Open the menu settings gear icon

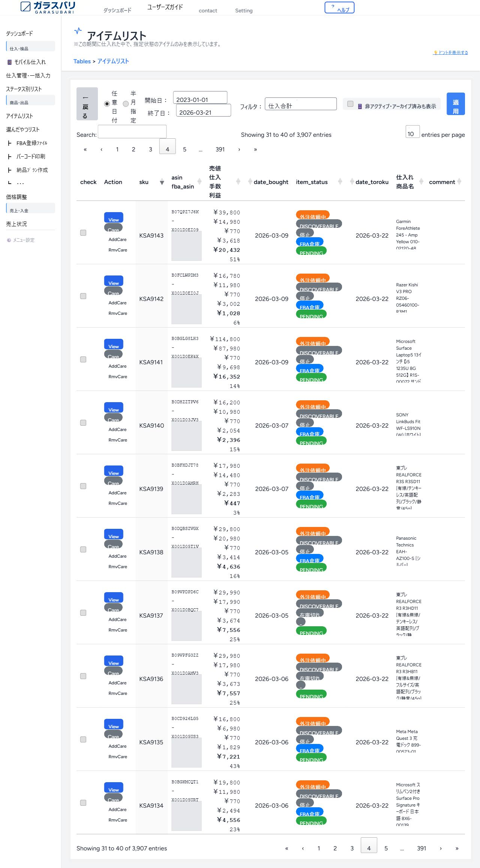point(9,240)
